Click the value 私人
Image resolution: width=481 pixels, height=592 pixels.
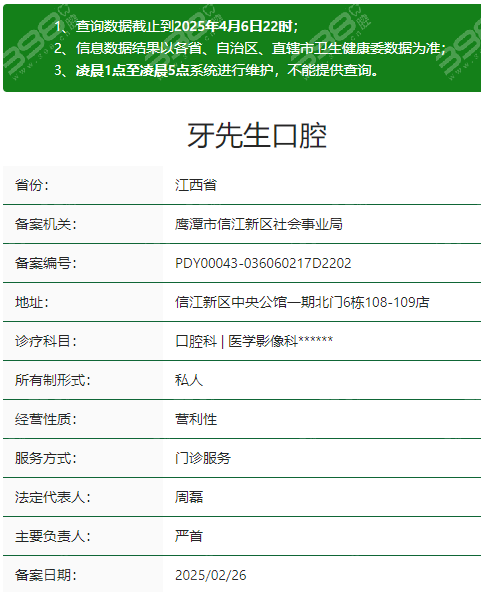click(x=189, y=380)
